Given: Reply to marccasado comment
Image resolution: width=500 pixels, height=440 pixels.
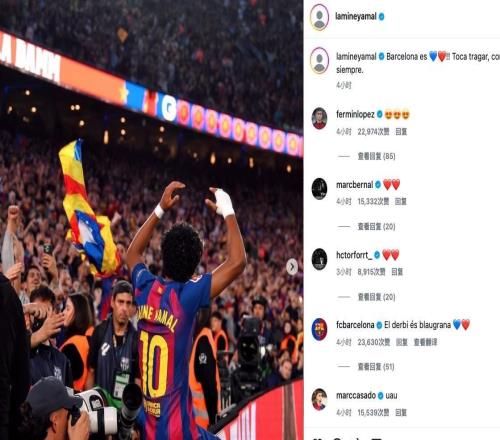Looking at the screenshot, I should click(401, 413).
